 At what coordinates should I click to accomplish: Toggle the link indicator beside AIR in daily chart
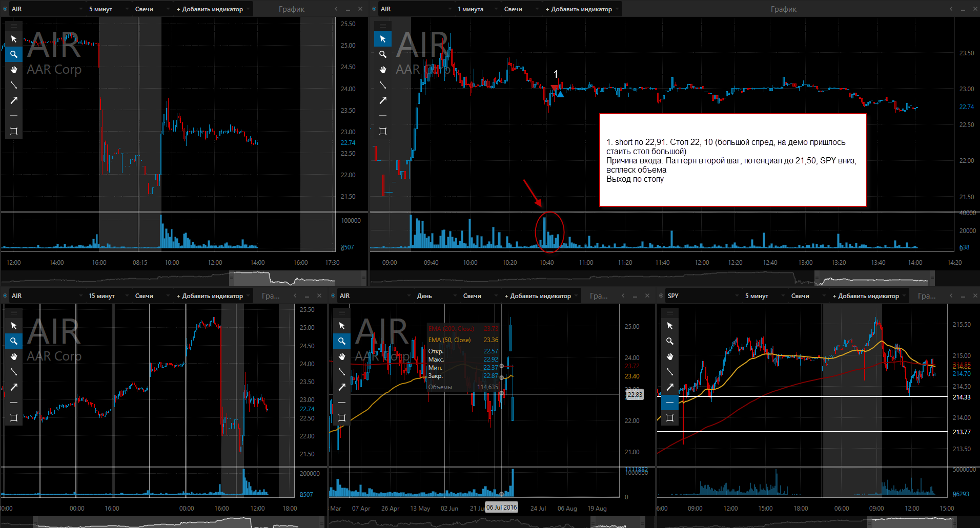(x=333, y=296)
